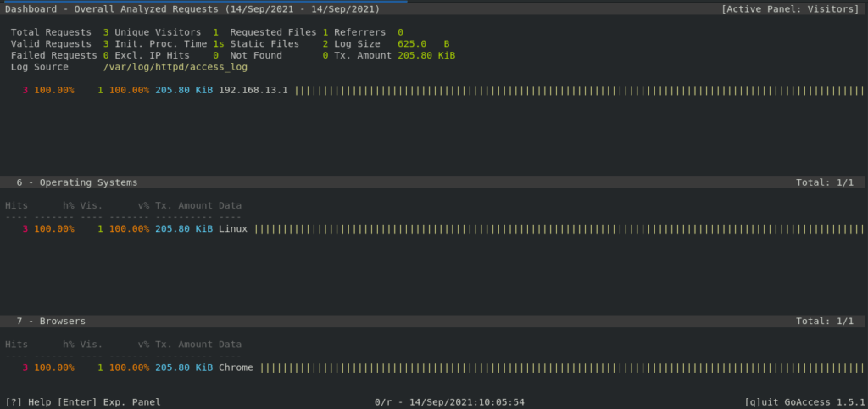Open the 6 - Operating Systems panel header
Image resolution: width=868 pixels, height=409 pixels.
coord(432,182)
